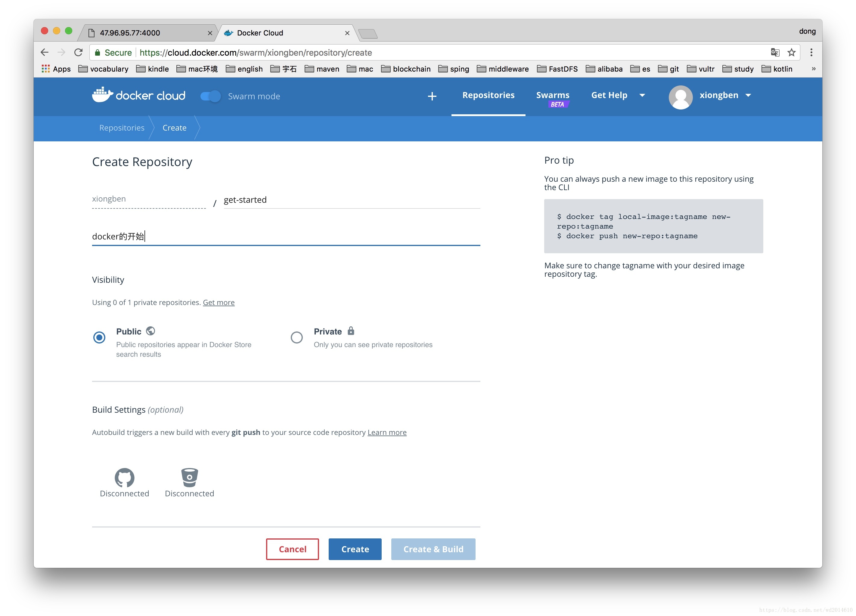The height and width of the screenshot is (616, 856).
Task: Click the translate page icon
Action: click(x=775, y=52)
